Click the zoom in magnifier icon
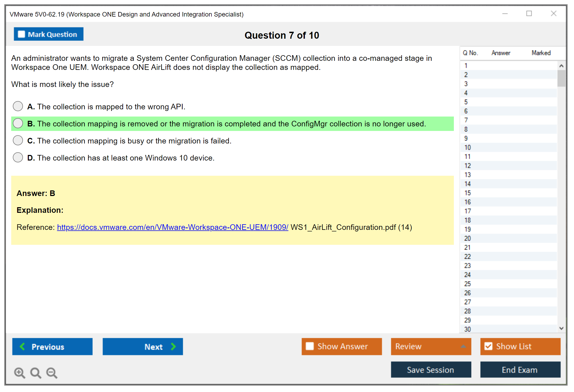 click(19, 373)
